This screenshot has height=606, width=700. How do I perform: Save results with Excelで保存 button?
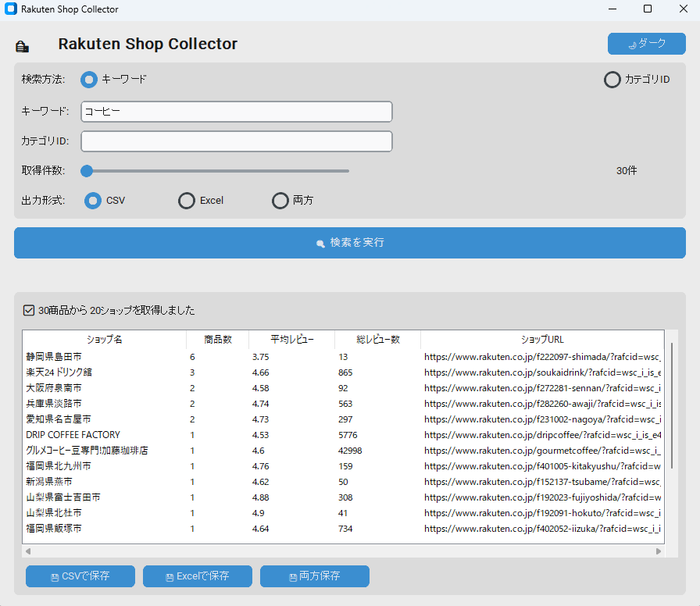coord(198,576)
